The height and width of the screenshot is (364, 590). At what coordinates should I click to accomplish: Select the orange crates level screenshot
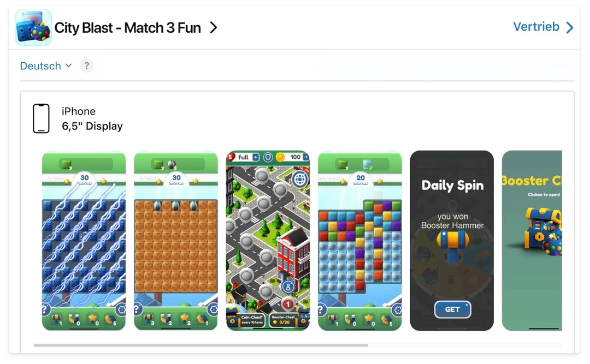coord(176,241)
